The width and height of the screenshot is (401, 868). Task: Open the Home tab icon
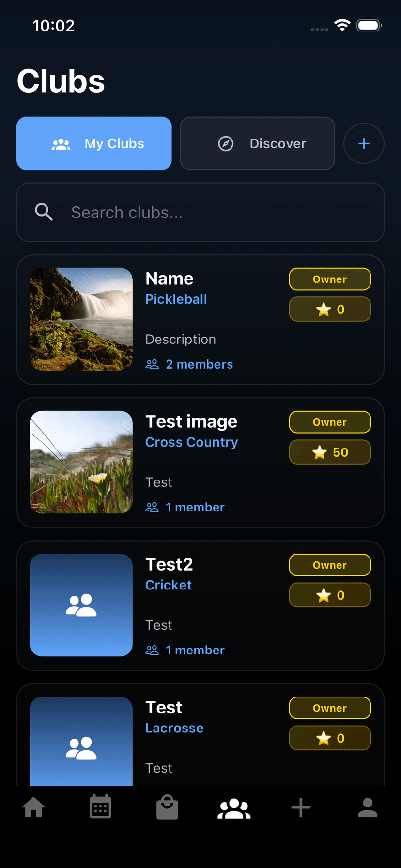[34, 807]
